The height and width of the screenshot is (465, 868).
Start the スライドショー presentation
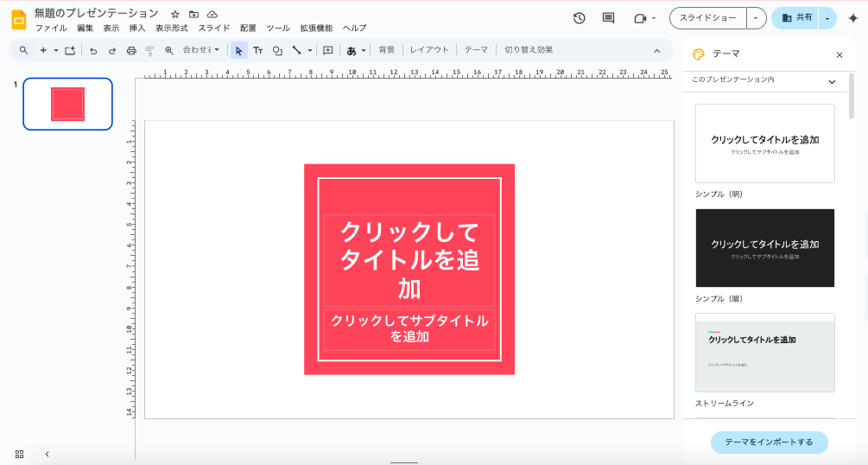point(708,18)
